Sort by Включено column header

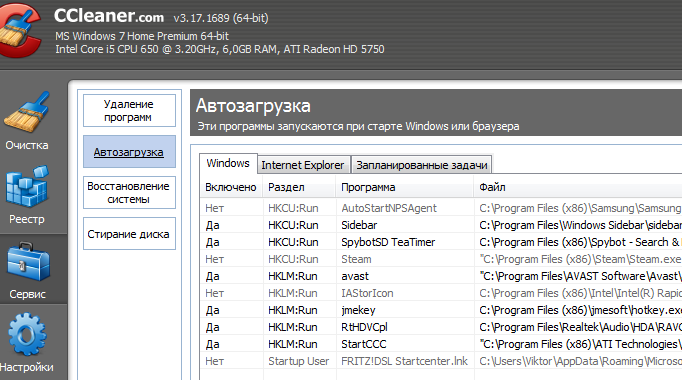(231, 187)
